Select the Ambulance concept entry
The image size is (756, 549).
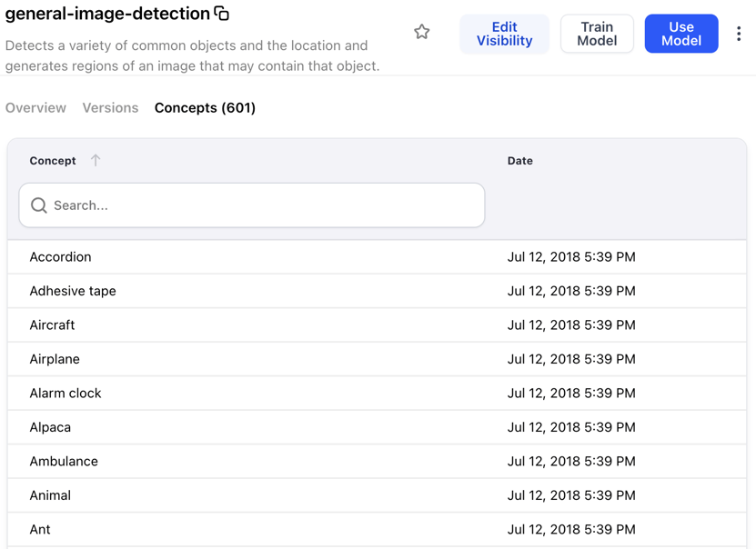pos(64,462)
